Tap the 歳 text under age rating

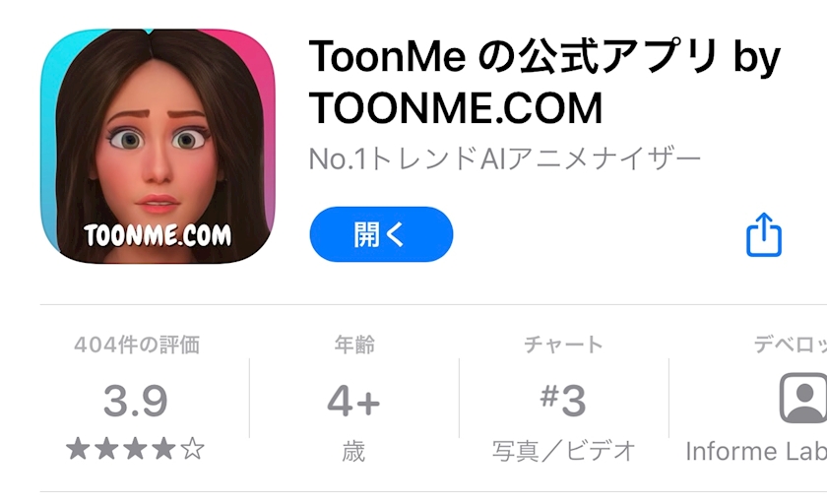click(x=353, y=452)
